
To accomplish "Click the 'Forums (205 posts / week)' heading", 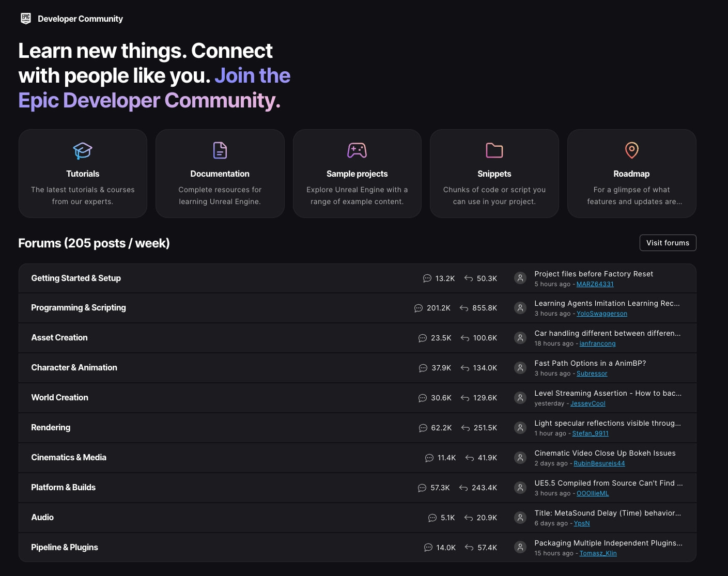I will (94, 243).
